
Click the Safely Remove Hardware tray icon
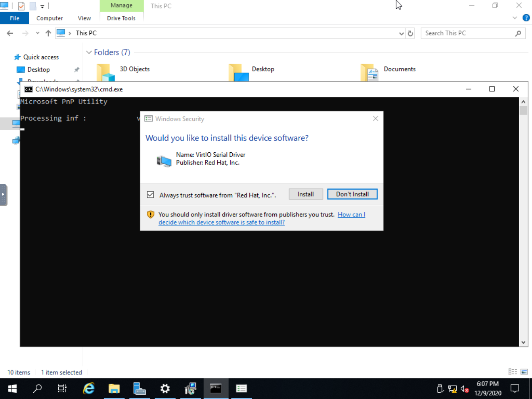click(x=440, y=389)
